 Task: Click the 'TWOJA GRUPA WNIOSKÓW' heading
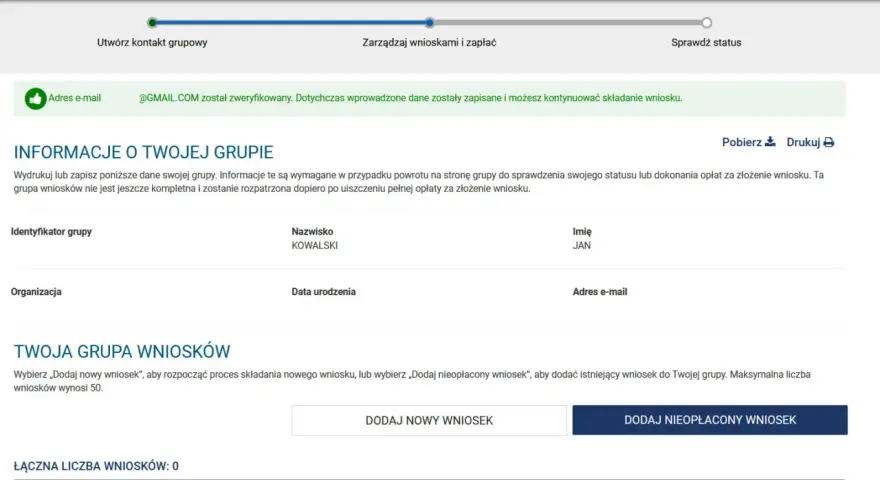point(122,351)
